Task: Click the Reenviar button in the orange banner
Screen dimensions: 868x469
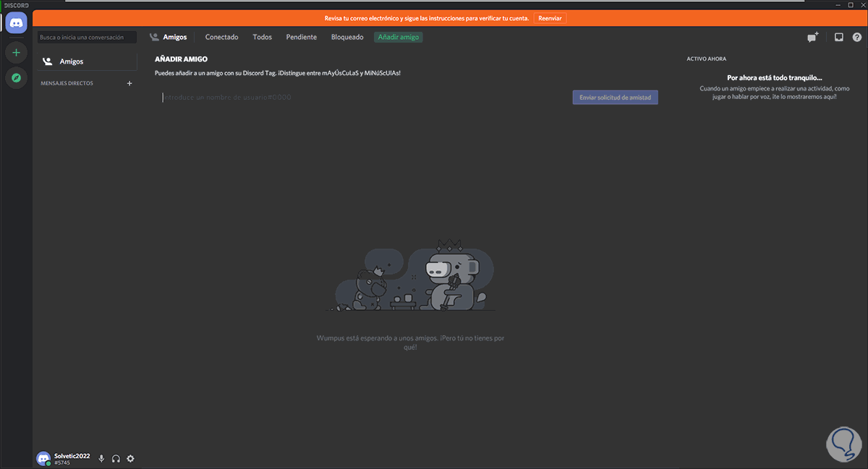Action: 550,18
